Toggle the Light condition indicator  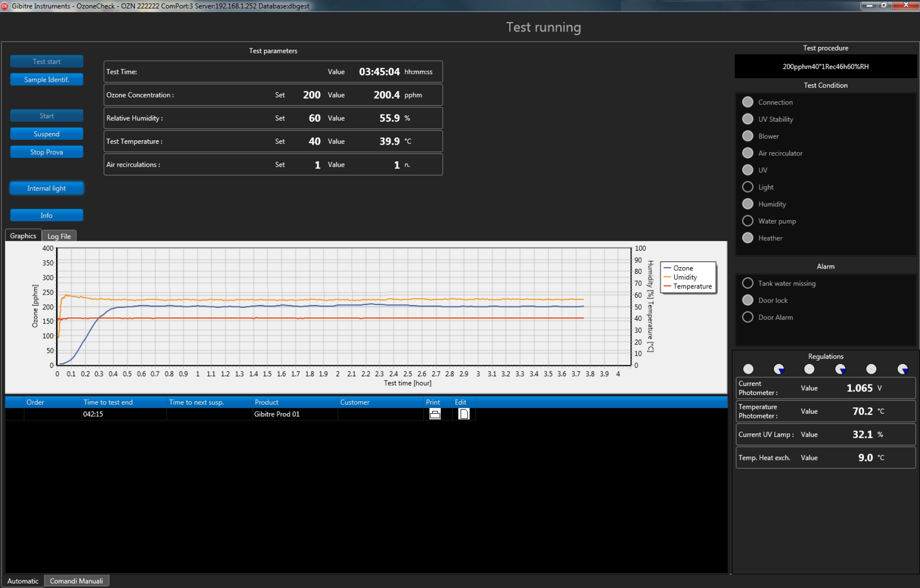tap(747, 187)
